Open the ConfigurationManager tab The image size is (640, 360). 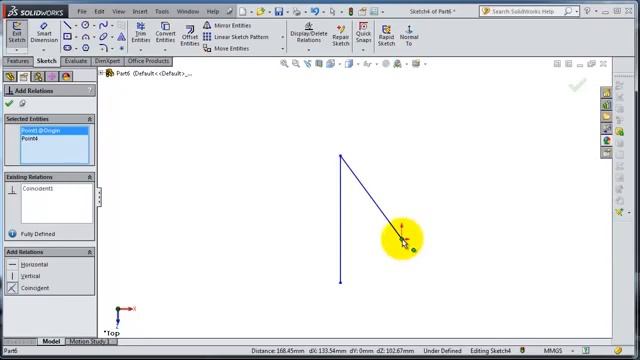click(38, 76)
